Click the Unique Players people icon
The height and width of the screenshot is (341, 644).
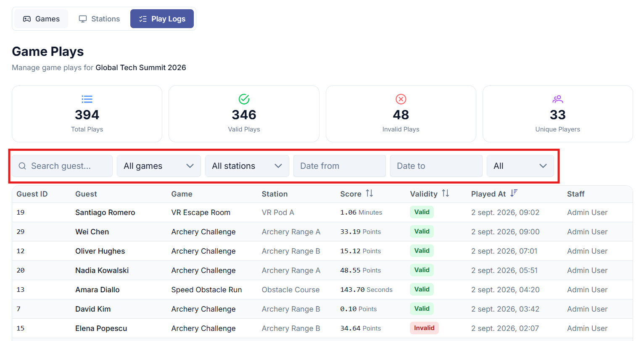point(558,99)
